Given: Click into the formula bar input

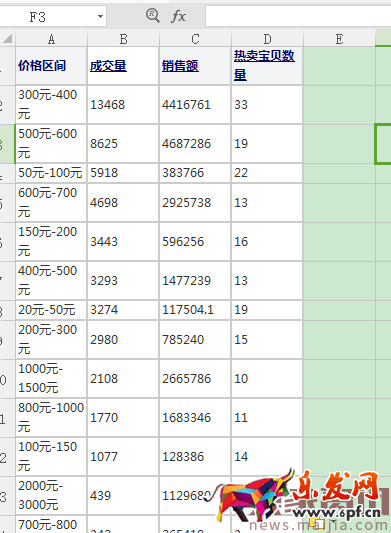Looking at the screenshot, I should [x=298, y=16].
